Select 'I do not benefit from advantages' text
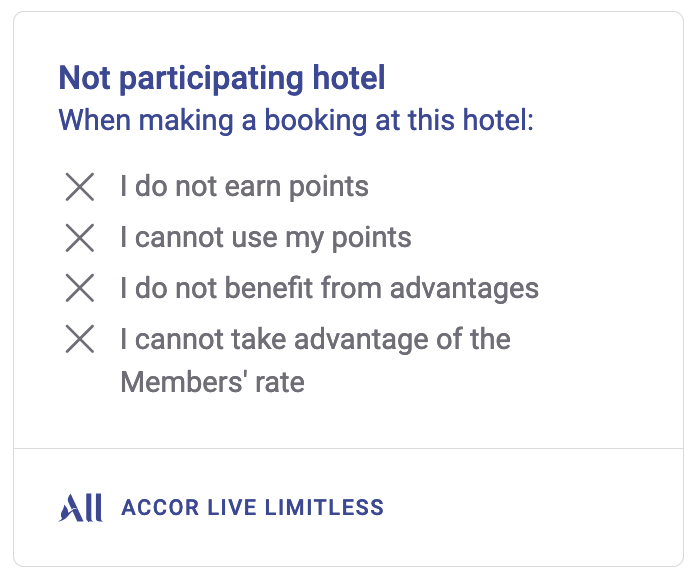This screenshot has width=692, height=584. pyautogui.click(x=330, y=288)
